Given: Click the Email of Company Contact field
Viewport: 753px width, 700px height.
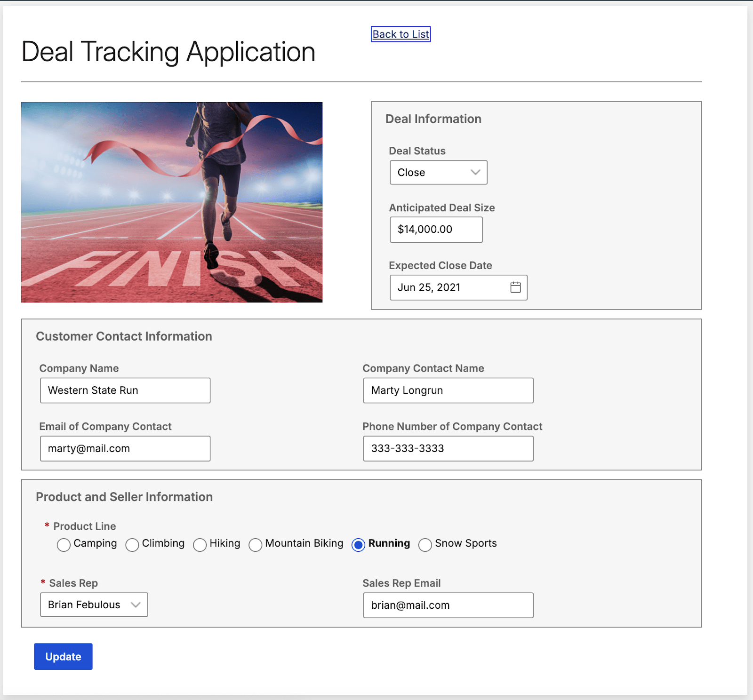Looking at the screenshot, I should point(124,448).
